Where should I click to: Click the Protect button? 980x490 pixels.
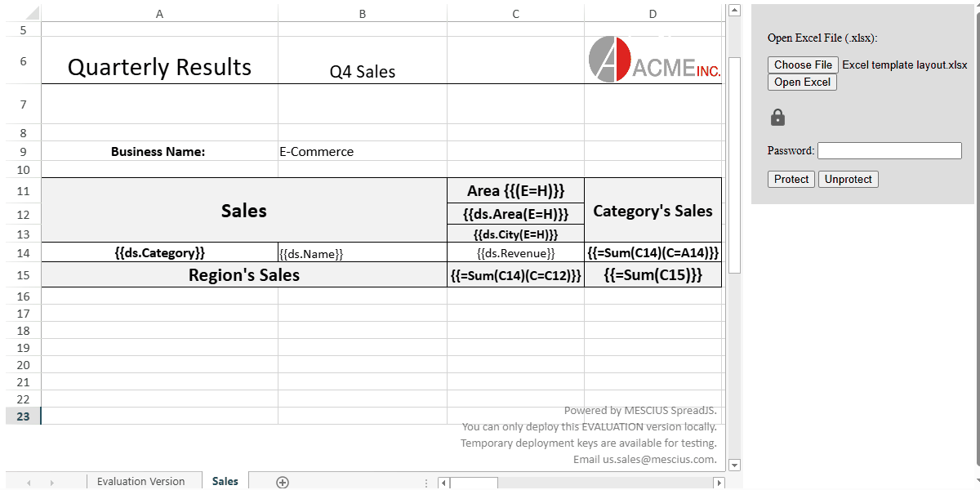click(x=791, y=179)
